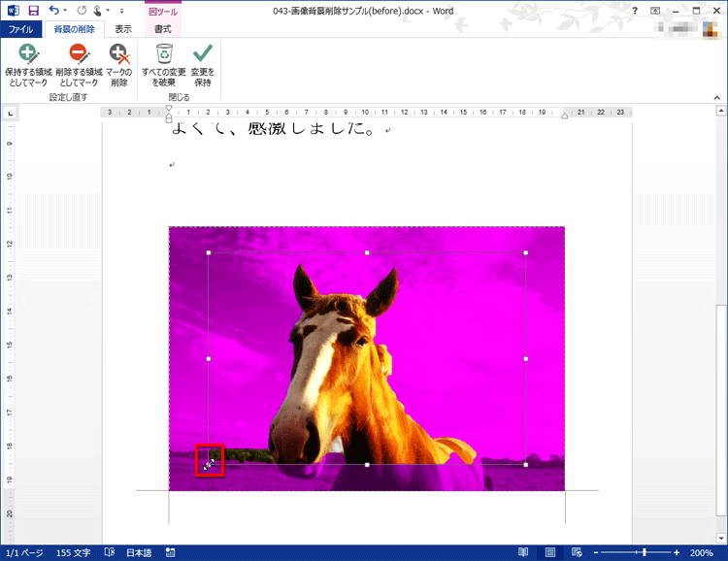Click the top-left marquee handle
Image resolution: width=728 pixels, height=561 pixels.
pos(209,252)
